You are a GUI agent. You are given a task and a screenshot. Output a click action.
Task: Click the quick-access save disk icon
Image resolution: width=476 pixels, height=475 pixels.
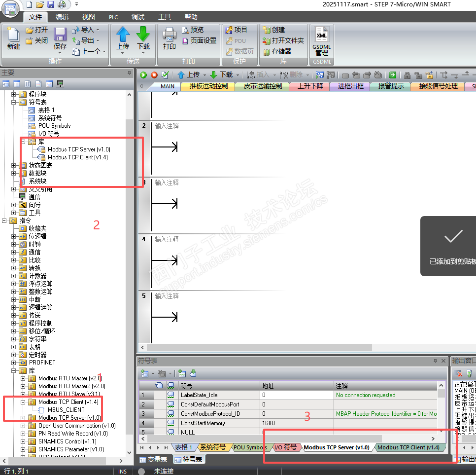coord(51,4)
